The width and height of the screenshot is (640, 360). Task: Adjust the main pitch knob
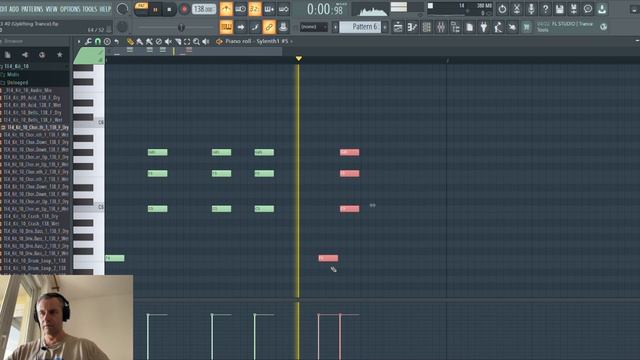[x=122, y=27]
